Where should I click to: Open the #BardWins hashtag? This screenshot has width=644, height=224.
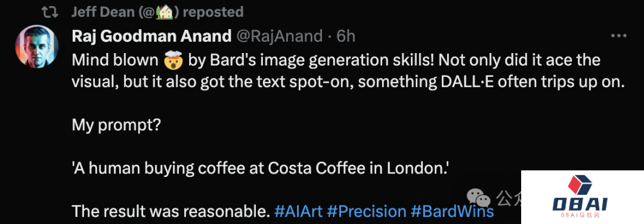(x=452, y=211)
